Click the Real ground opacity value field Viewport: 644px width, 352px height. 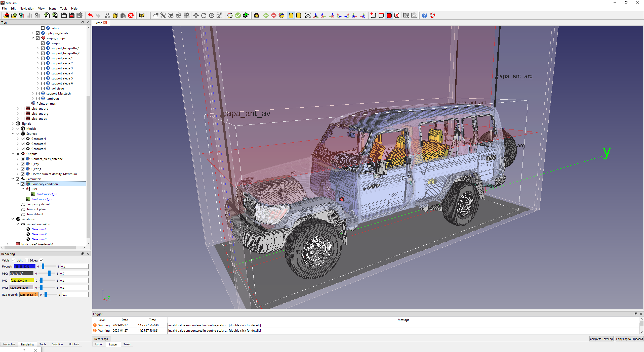(75, 295)
